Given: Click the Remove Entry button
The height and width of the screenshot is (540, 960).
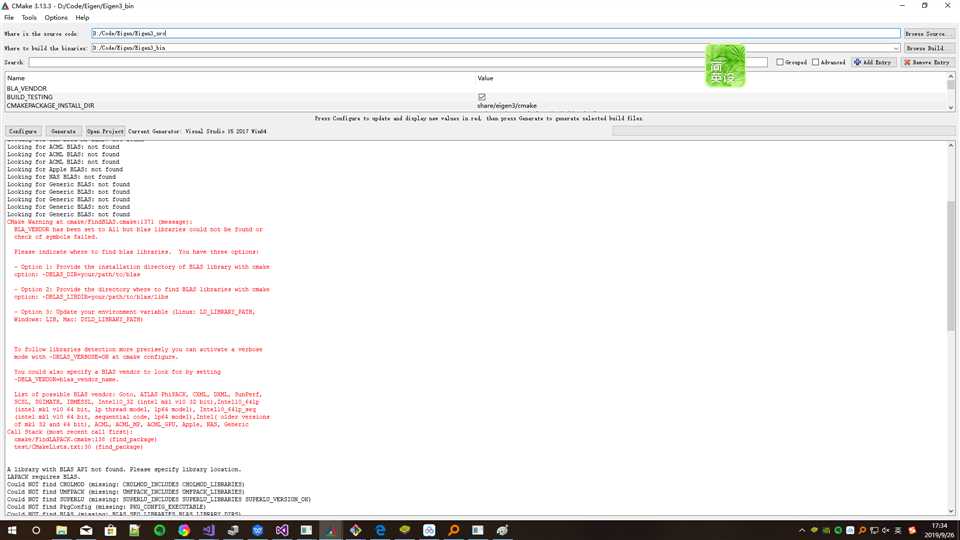Looking at the screenshot, I should click(927, 62).
